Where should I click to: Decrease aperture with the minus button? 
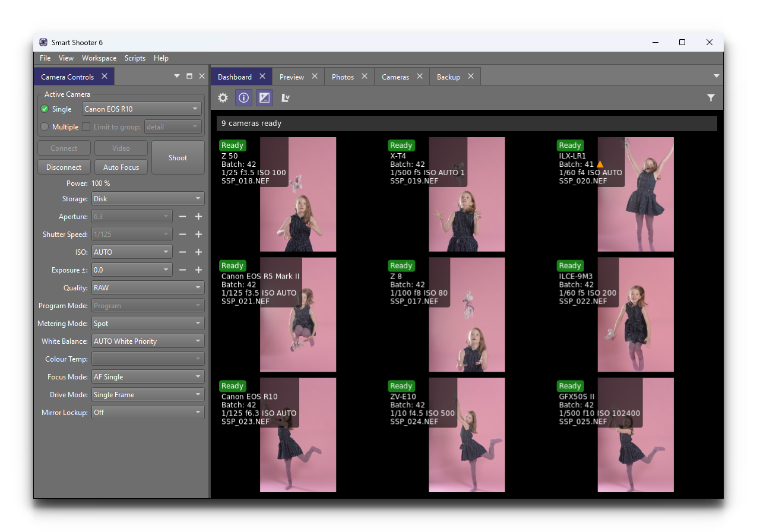(x=183, y=217)
